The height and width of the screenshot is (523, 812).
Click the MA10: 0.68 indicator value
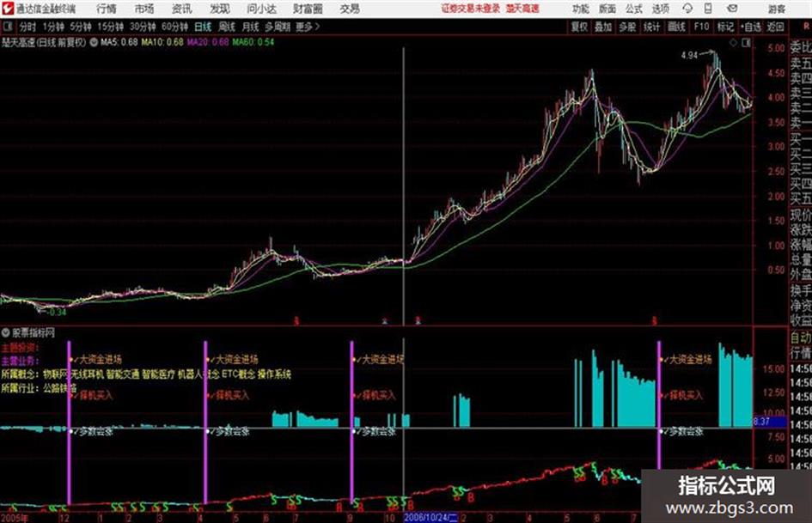coord(162,42)
